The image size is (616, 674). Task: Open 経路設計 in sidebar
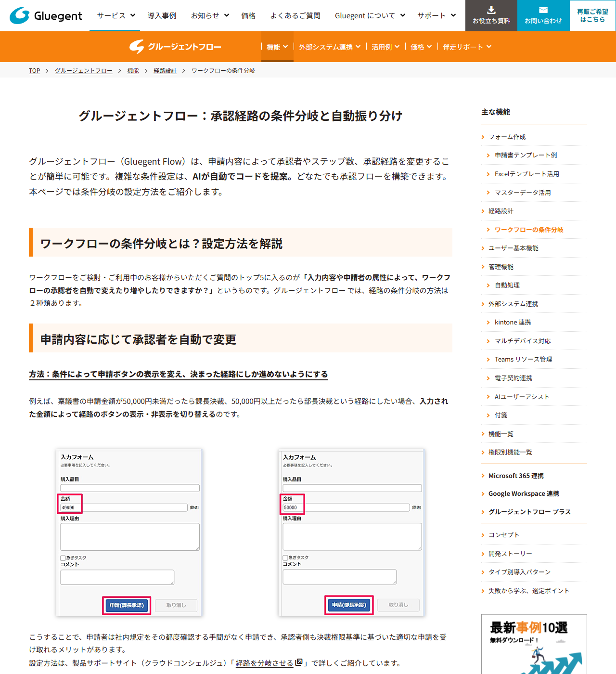coord(500,211)
